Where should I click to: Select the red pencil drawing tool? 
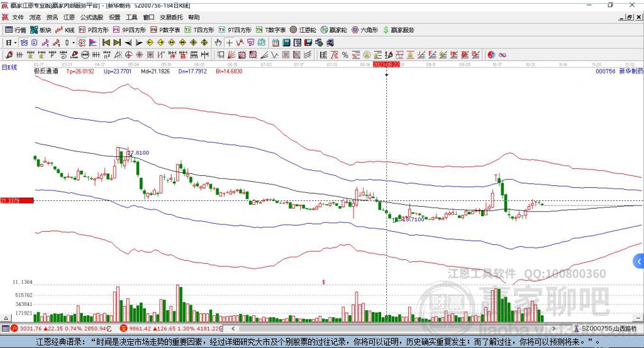(x=9, y=55)
